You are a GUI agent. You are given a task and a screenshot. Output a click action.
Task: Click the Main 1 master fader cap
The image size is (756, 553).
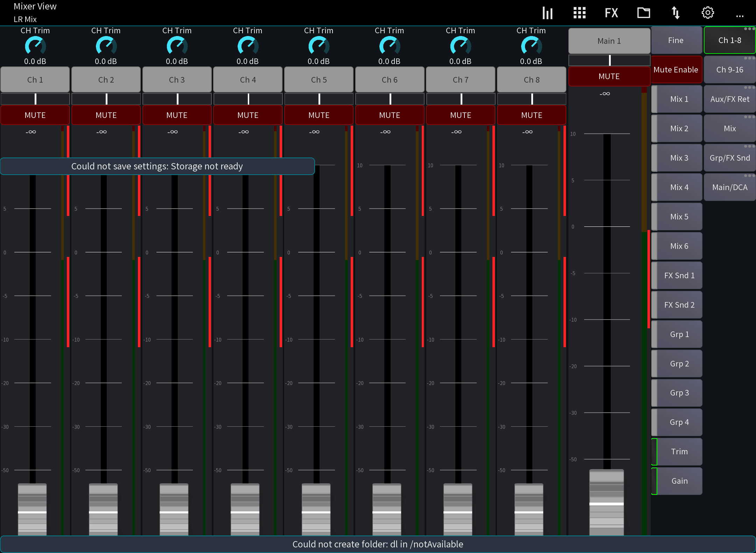pos(606,504)
